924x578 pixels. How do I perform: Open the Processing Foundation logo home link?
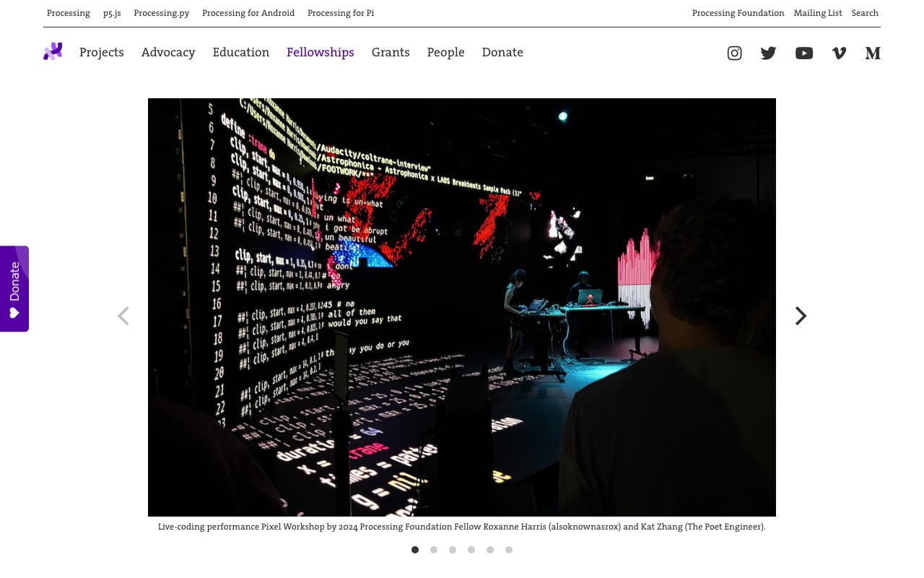(53, 51)
